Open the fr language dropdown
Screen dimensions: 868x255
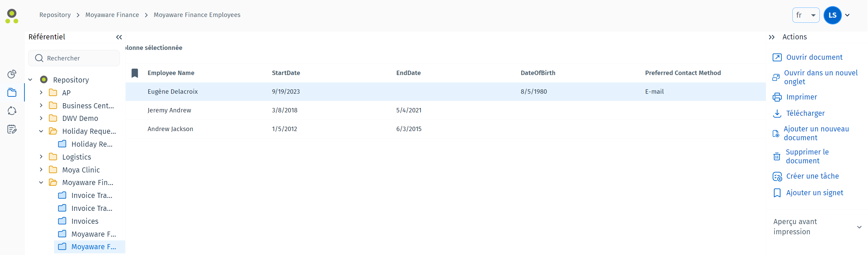coord(806,15)
